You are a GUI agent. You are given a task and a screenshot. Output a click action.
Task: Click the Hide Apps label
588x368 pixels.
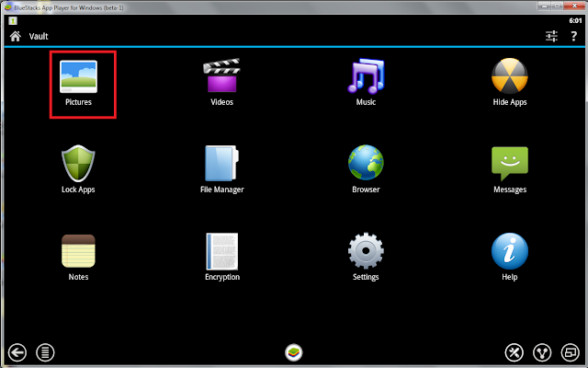(510, 102)
